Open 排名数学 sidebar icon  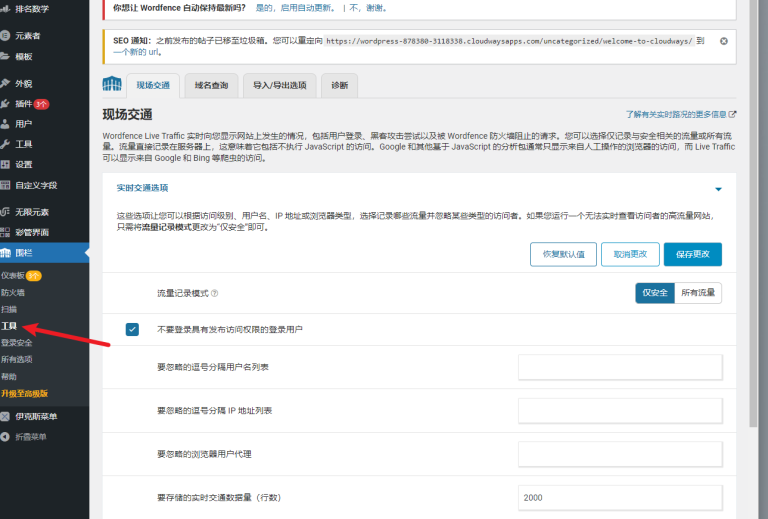[x=5, y=8]
